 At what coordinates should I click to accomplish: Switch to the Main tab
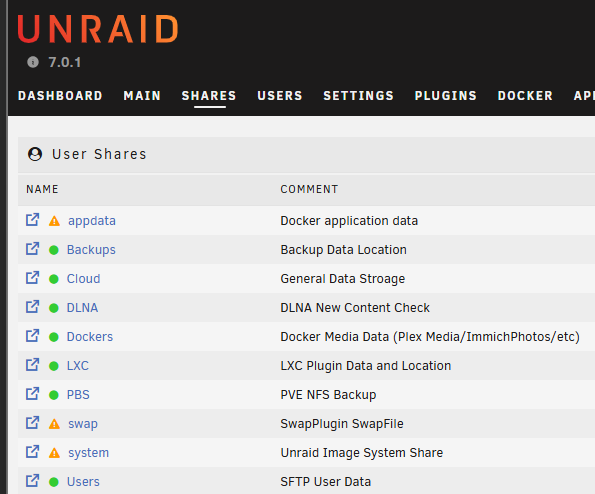click(x=142, y=96)
